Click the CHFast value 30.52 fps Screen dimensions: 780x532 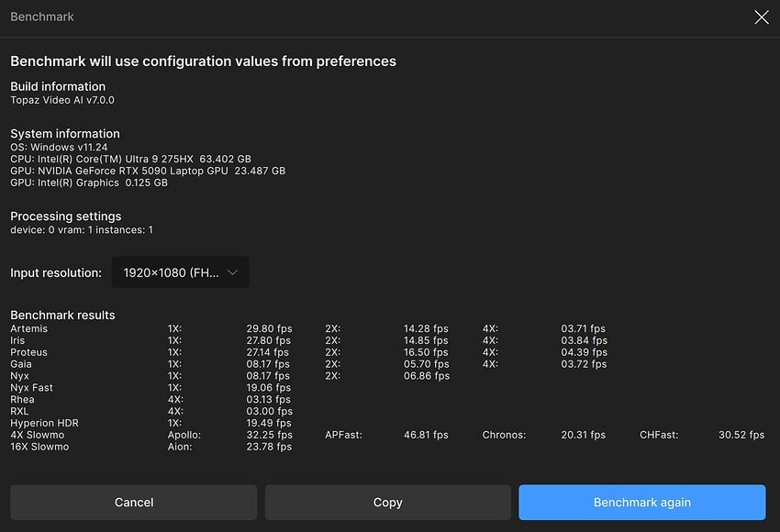tap(741, 435)
